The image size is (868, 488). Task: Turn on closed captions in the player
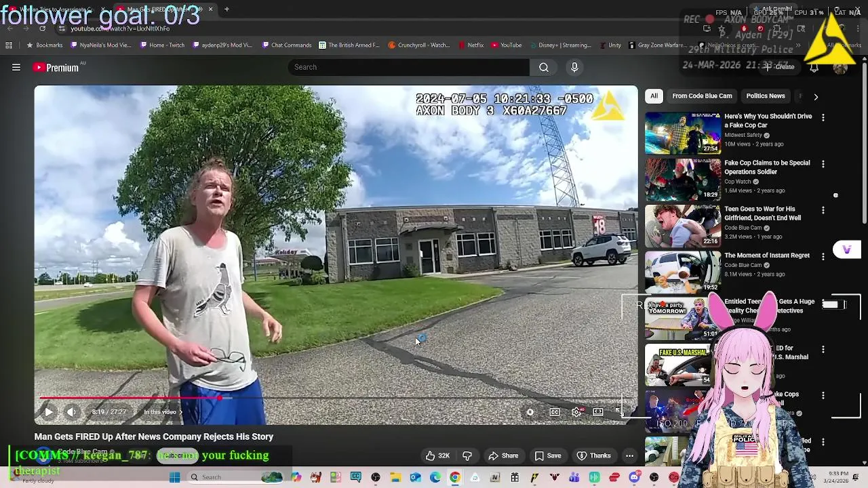[555, 412]
